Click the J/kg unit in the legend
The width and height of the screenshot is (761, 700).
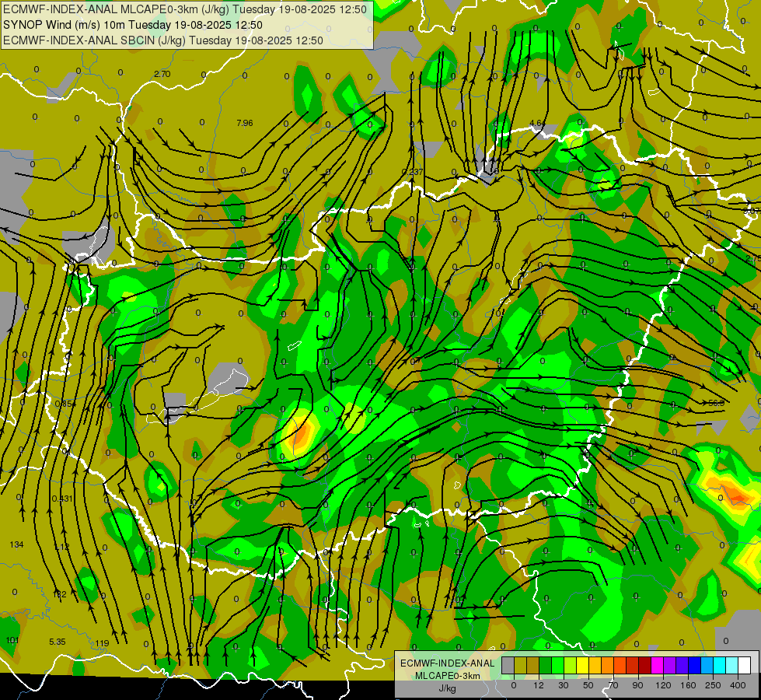pos(448,688)
